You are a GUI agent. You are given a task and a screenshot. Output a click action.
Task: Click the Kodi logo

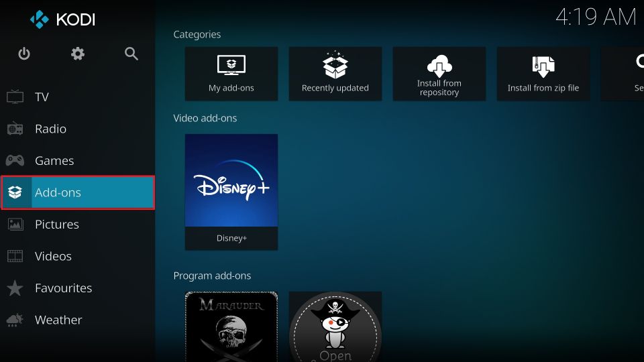tap(40, 19)
